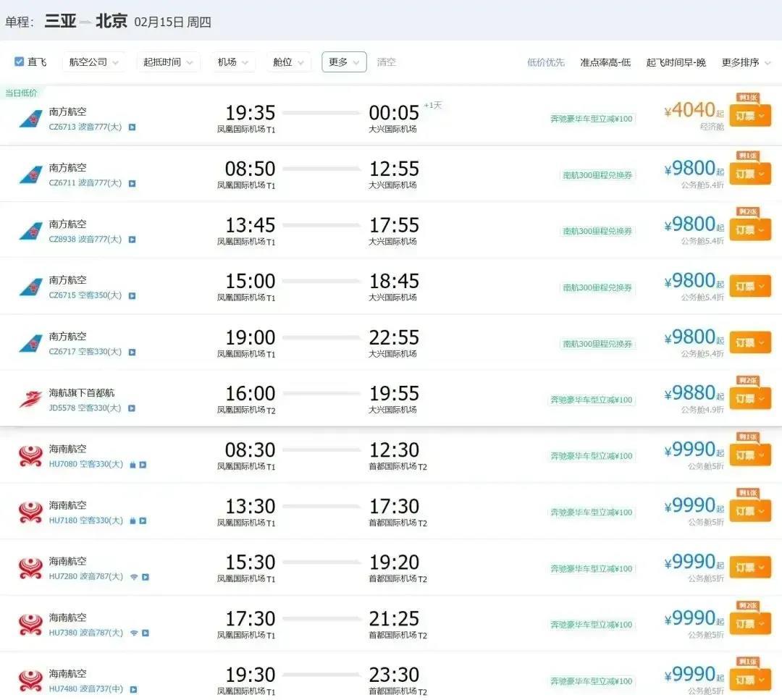The image size is (782, 700).
Task: Click China Southern logo for flight CZ8938
Action: tap(30, 232)
